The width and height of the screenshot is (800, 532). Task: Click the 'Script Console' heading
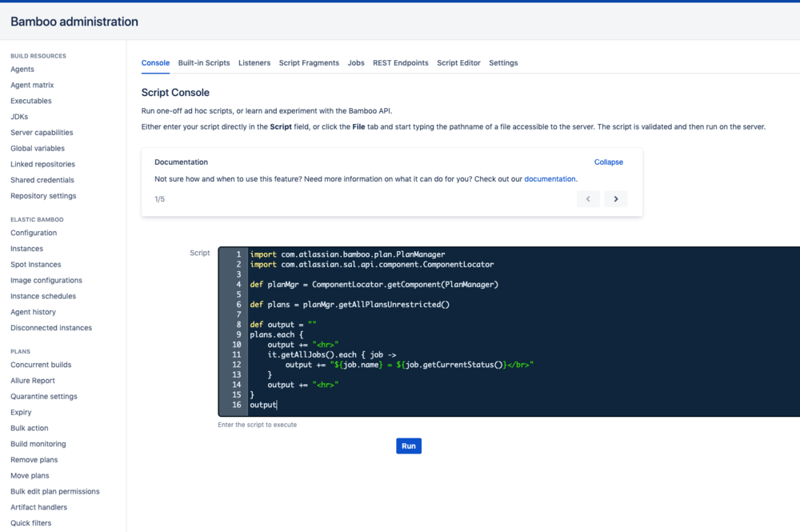(175, 93)
